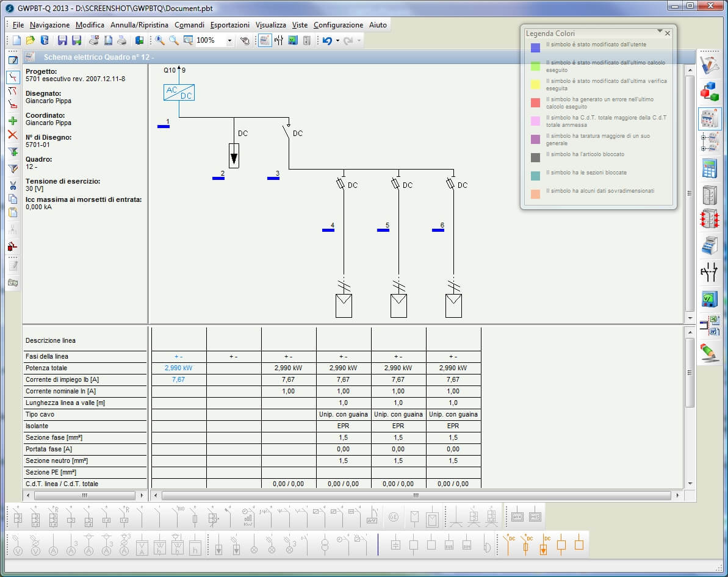The image size is (728, 577).
Task: Toggle the circuit breaker view button in toolbar
Action: click(x=265, y=40)
